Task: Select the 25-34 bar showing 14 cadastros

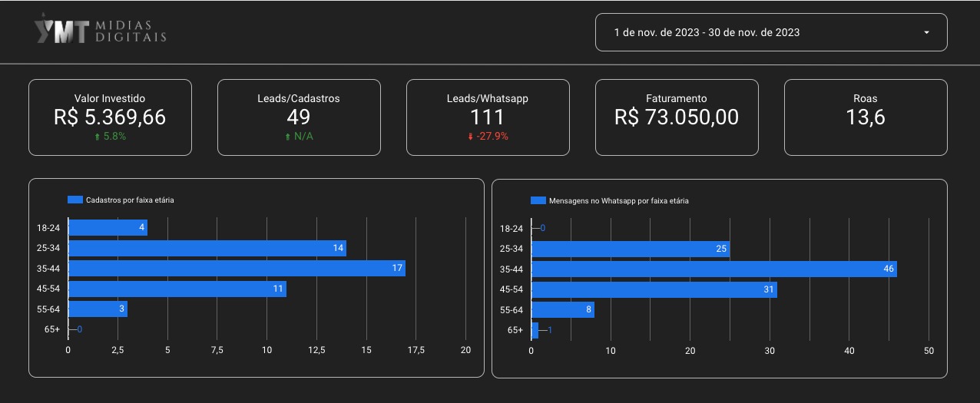Action: coord(207,249)
